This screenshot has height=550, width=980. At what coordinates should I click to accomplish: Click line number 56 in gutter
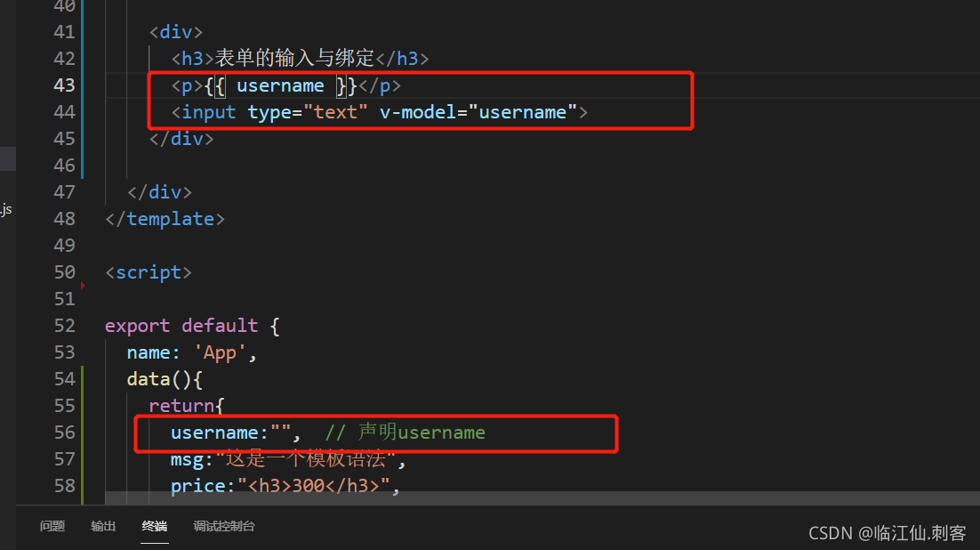[64, 433]
